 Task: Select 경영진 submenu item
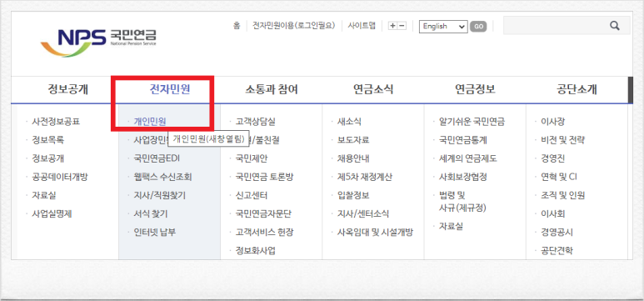click(553, 158)
